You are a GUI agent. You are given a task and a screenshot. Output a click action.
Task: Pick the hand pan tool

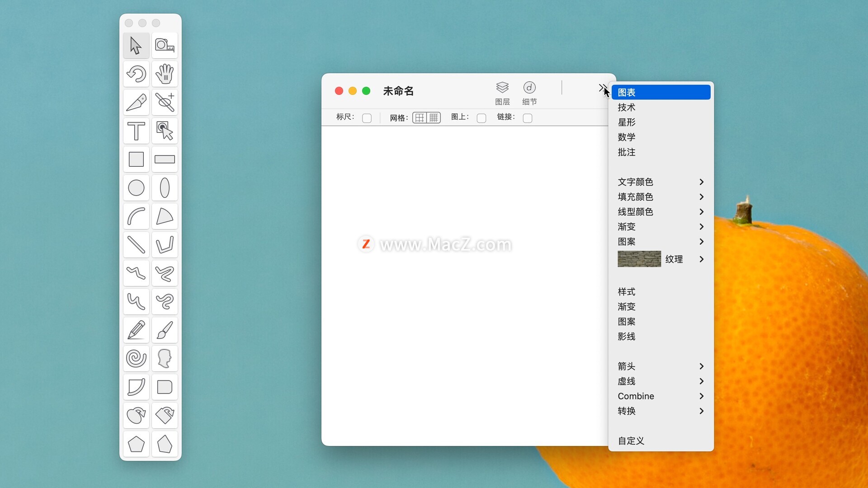(165, 74)
